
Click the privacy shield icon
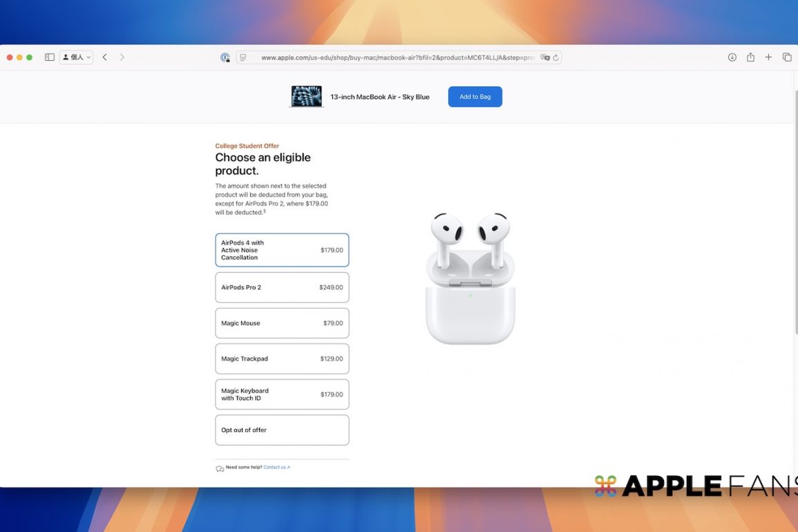pos(225,58)
